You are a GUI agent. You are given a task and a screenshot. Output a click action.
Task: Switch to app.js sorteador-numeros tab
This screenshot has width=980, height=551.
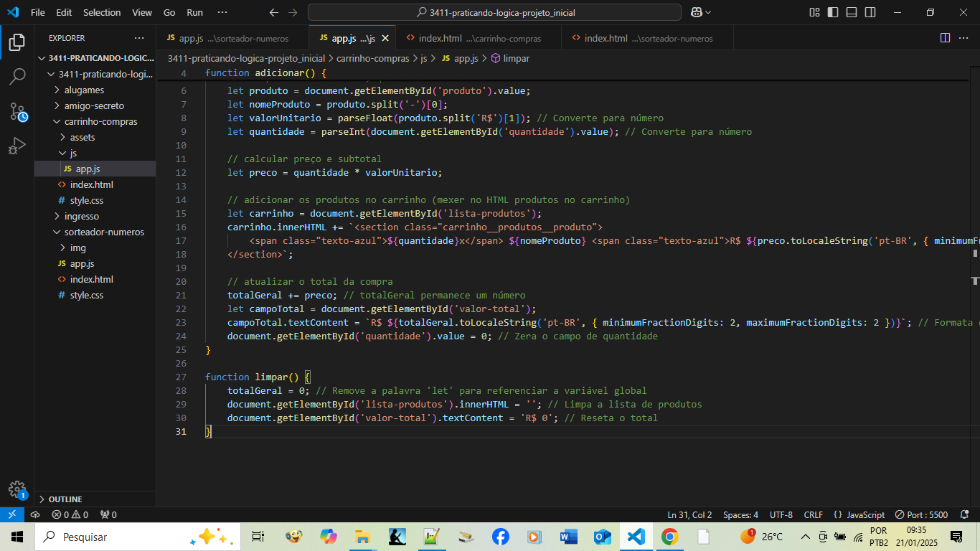(232, 38)
